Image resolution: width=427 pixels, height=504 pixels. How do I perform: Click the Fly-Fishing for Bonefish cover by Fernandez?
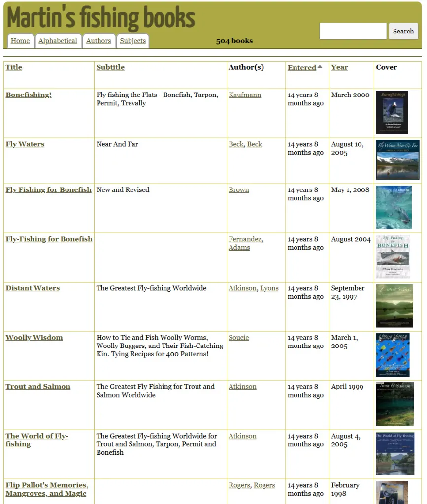tap(393, 256)
